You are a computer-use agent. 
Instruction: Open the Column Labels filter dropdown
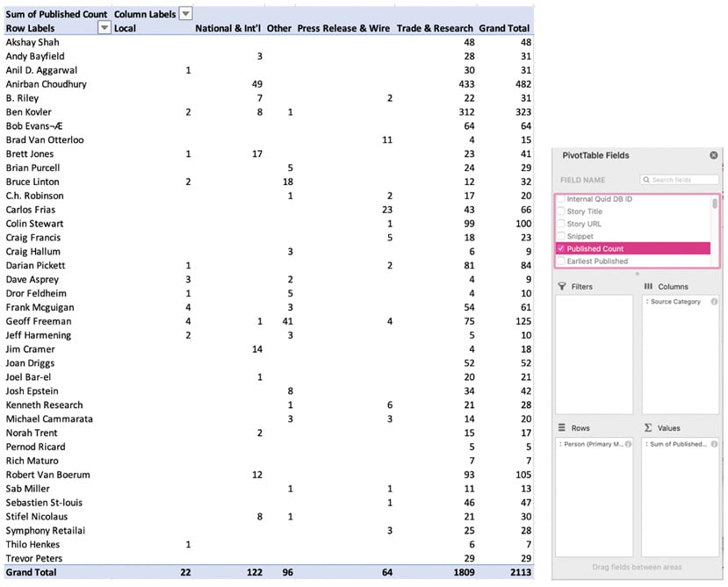point(185,14)
